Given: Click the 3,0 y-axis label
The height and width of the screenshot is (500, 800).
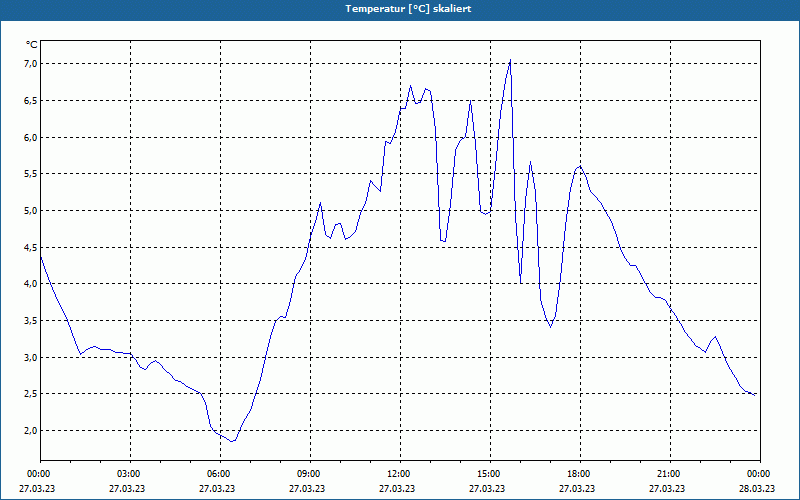Looking at the screenshot, I should (31, 357).
